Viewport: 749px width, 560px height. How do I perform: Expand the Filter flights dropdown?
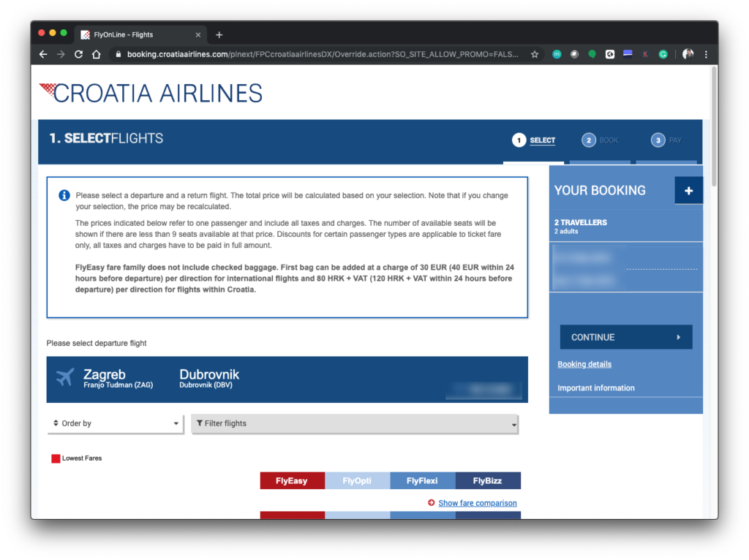click(x=355, y=424)
